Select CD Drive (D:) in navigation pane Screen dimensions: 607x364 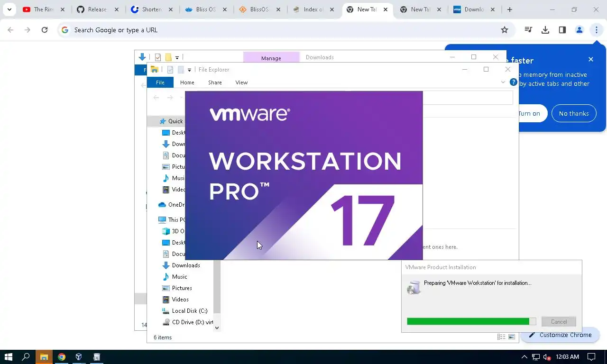[187, 322]
